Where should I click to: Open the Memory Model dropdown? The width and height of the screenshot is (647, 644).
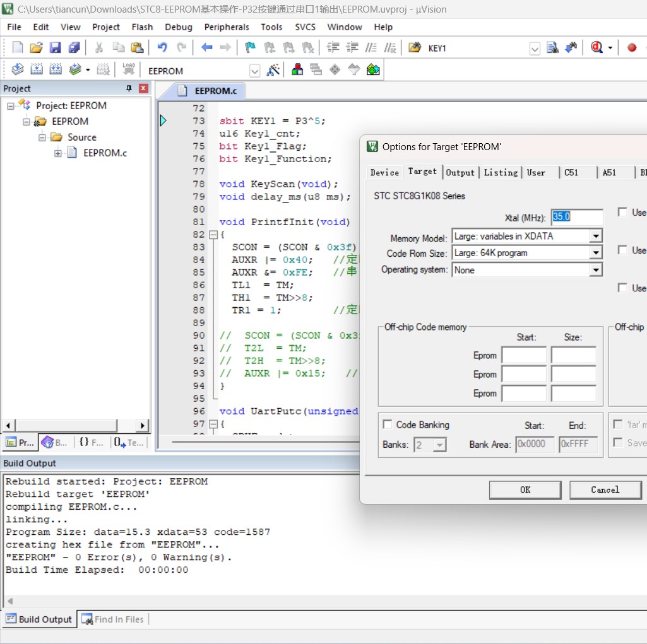(595, 237)
